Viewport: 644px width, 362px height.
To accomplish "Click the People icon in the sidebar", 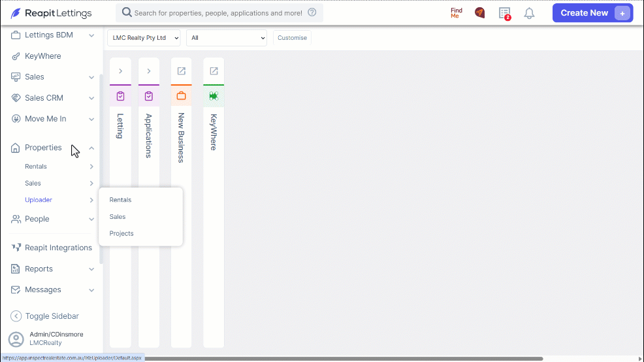I will pos(16,219).
